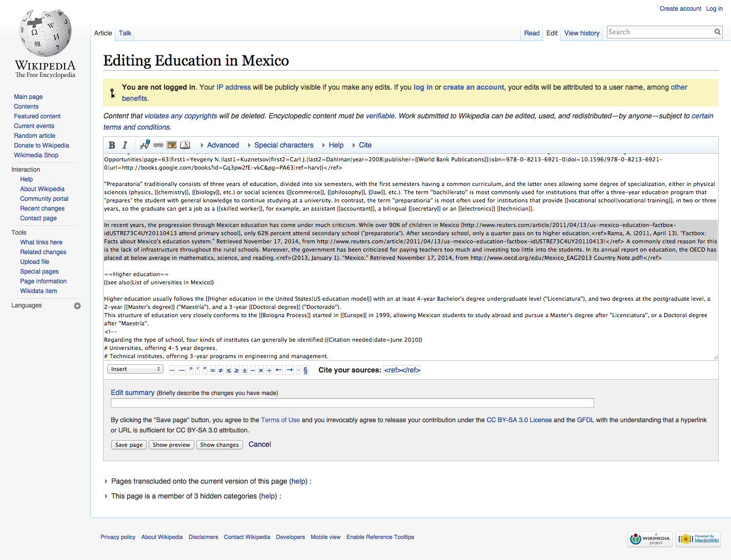Viewport: 731px width, 560px height.
Task: Insert an embedded image file
Action: (172, 145)
